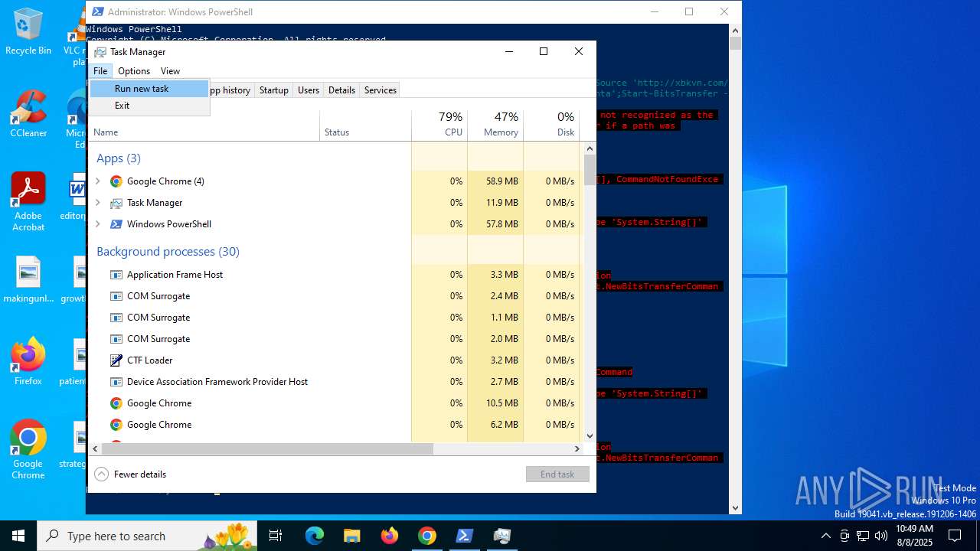The height and width of the screenshot is (551, 980).
Task: Switch to the Details tab
Action: coord(341,90)
